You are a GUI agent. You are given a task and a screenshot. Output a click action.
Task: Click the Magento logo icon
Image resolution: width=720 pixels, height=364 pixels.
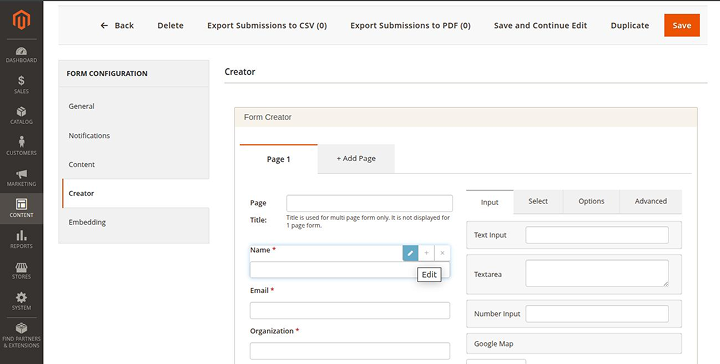click(x=21, y=20)
